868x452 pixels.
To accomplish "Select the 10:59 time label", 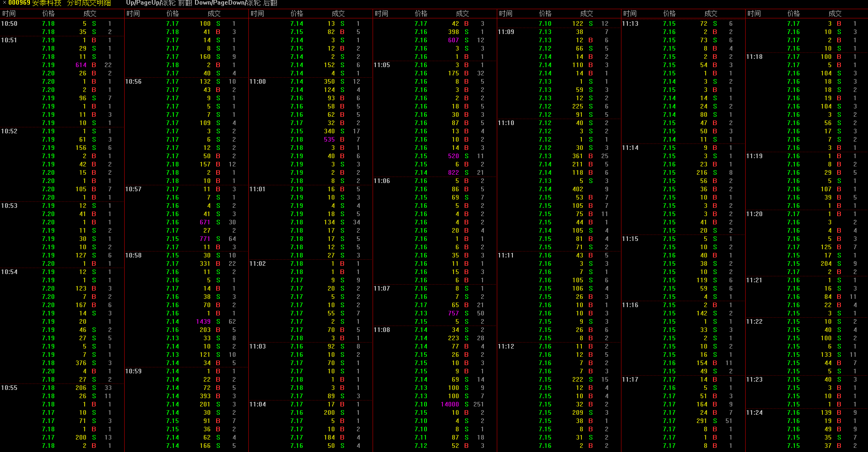I will (x=133, y=371).
